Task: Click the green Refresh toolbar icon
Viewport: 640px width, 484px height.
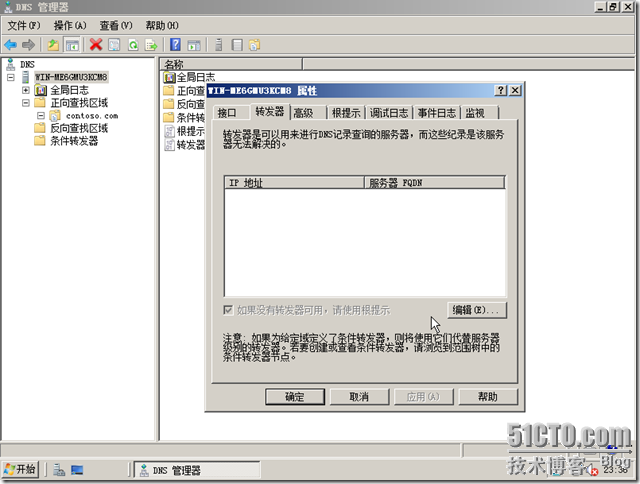Action: [133, 44]
